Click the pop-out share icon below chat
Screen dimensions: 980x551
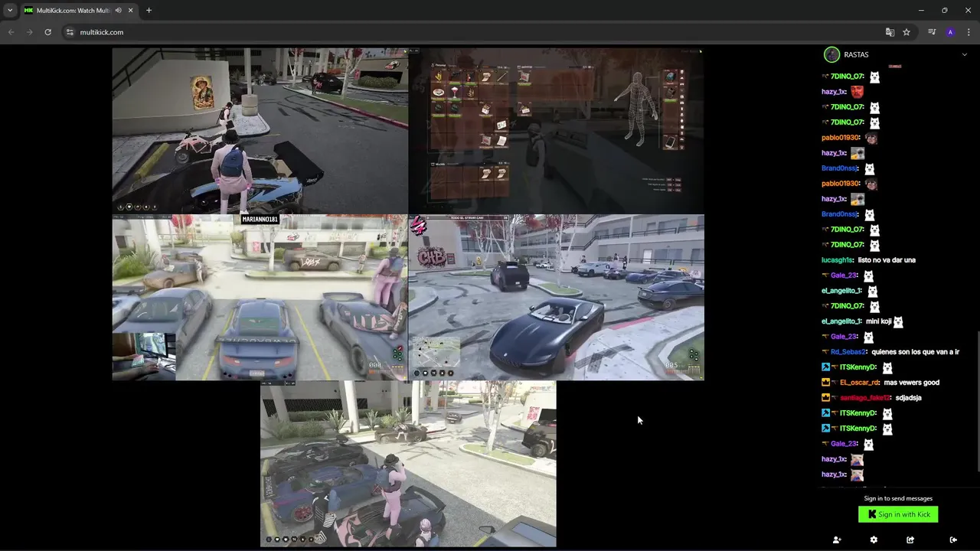(x=910, y=540)
